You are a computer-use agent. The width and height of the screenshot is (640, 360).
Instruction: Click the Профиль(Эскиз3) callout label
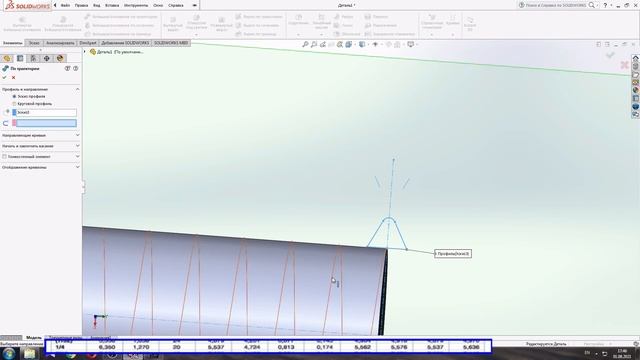[x=453, y=254]
